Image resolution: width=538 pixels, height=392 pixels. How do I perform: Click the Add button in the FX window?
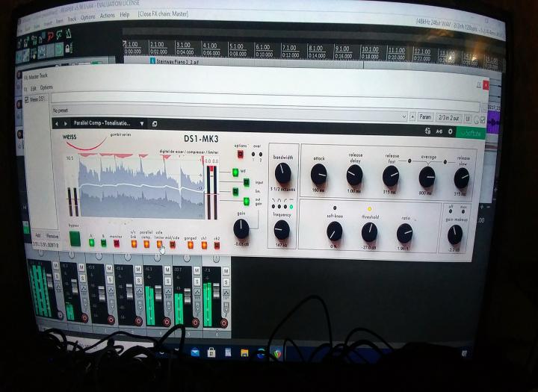(x=38, y=235)
